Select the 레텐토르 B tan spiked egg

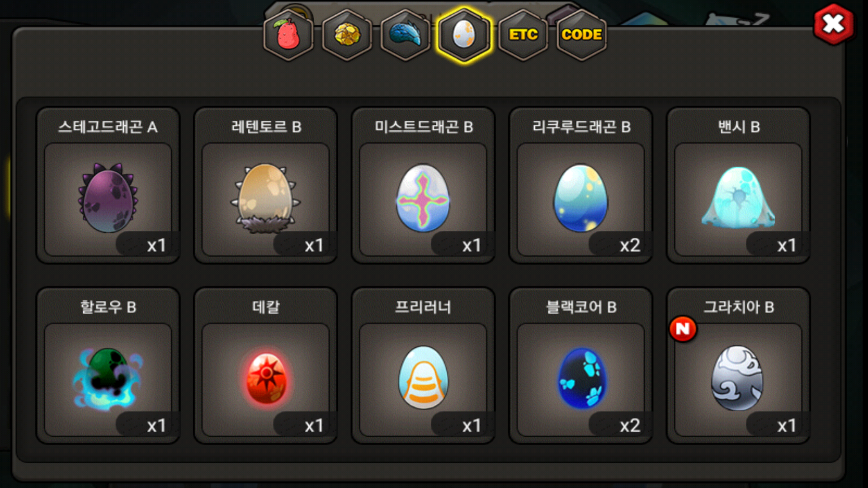[266, 198]
